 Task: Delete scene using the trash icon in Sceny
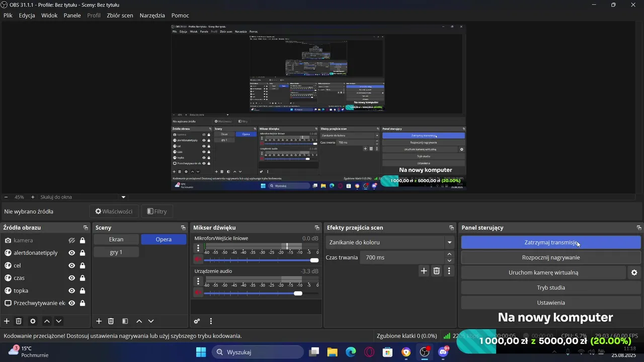tap(111, 321)
